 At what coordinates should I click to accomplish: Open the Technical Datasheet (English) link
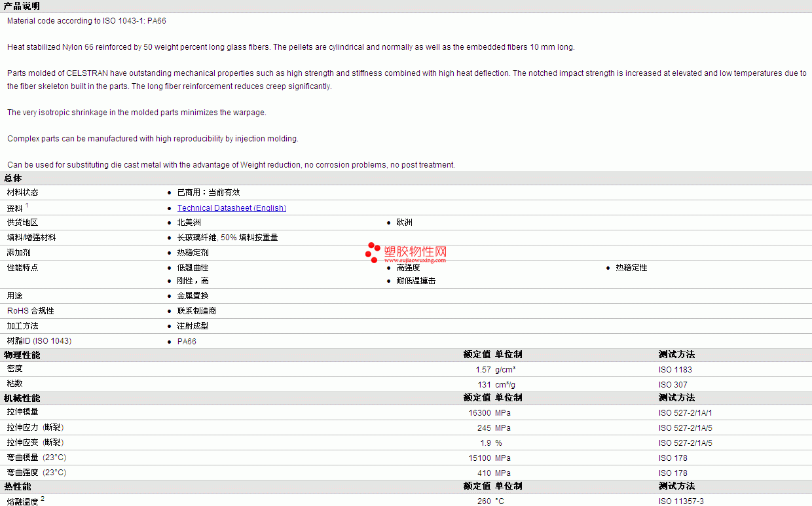[232, 208]
